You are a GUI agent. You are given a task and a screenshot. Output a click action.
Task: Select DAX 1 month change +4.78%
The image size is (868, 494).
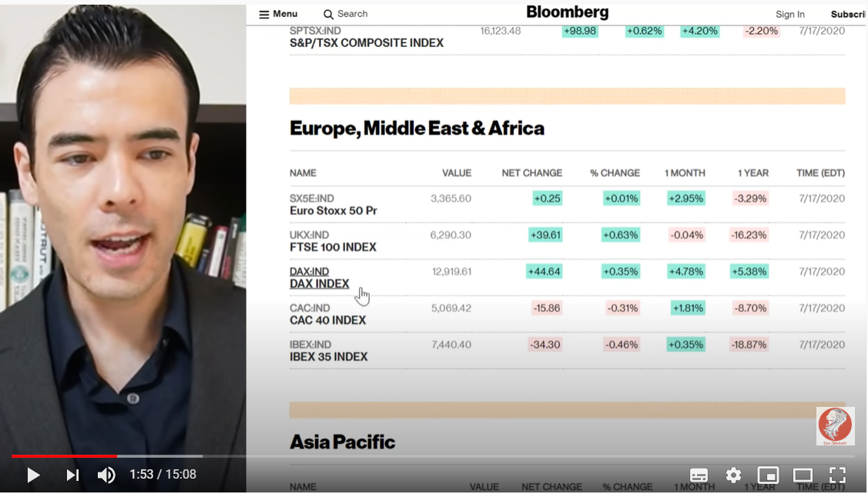686,271
